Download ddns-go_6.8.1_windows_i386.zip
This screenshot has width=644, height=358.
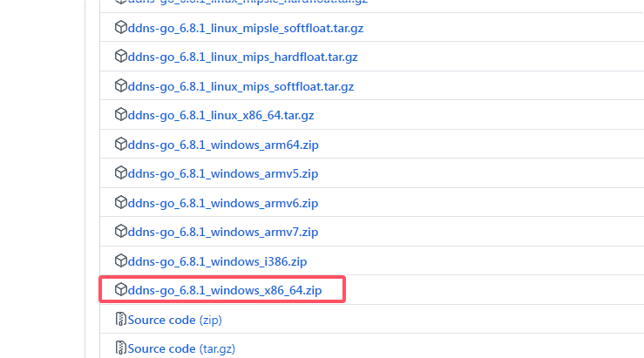[217, 261]
